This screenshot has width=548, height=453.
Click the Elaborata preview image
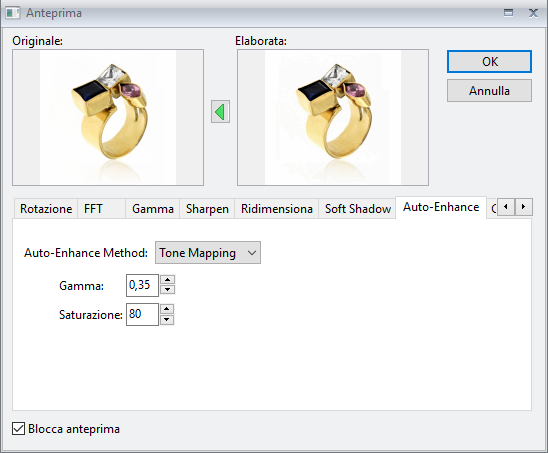[x=333, y=117]
